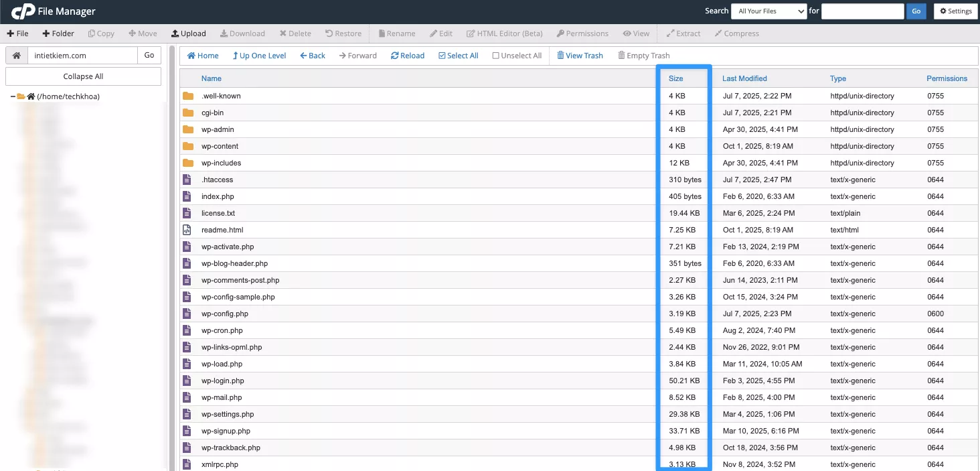Open the Settings button

955,11
